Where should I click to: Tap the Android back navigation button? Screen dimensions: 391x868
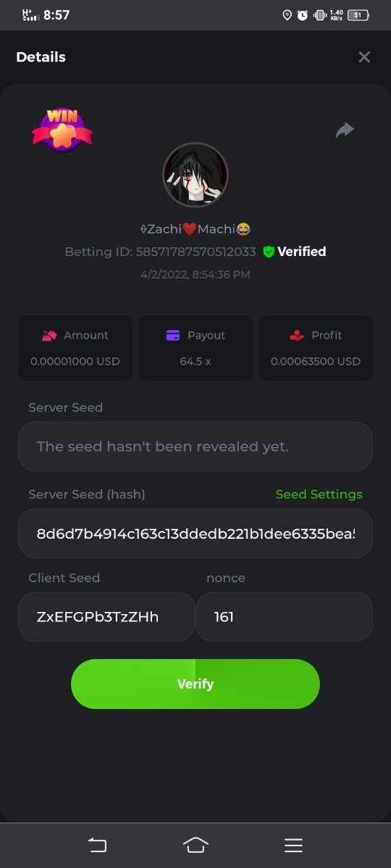coord(97,845)
